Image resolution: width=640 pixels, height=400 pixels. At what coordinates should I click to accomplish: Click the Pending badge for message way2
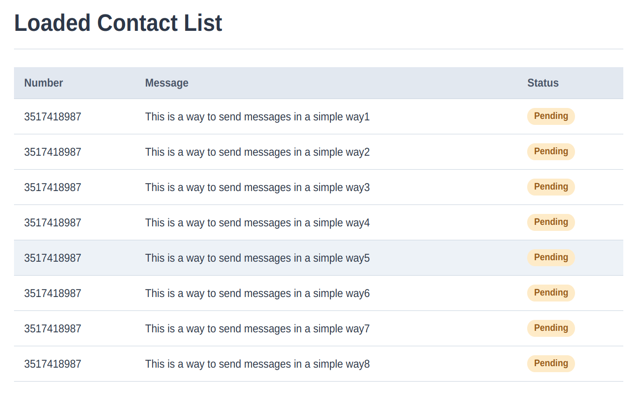[x=551, y=152]
